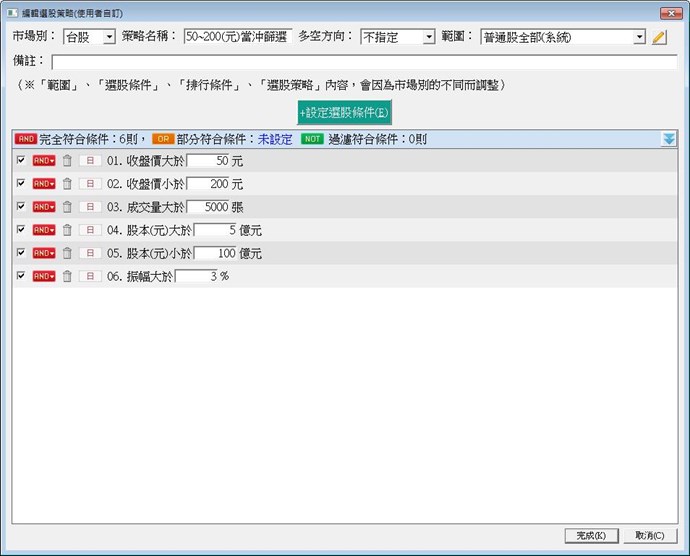The width and height of the screenshot is (690, 556).
Task: Open AND operator dropdown on row 02
Action: click(44, 184)
